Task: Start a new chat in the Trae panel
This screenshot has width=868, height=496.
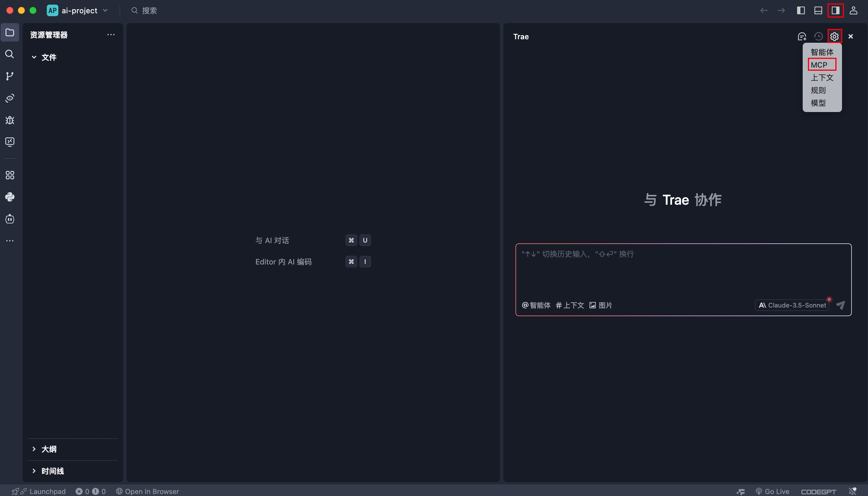Action: tap(802, 36)
